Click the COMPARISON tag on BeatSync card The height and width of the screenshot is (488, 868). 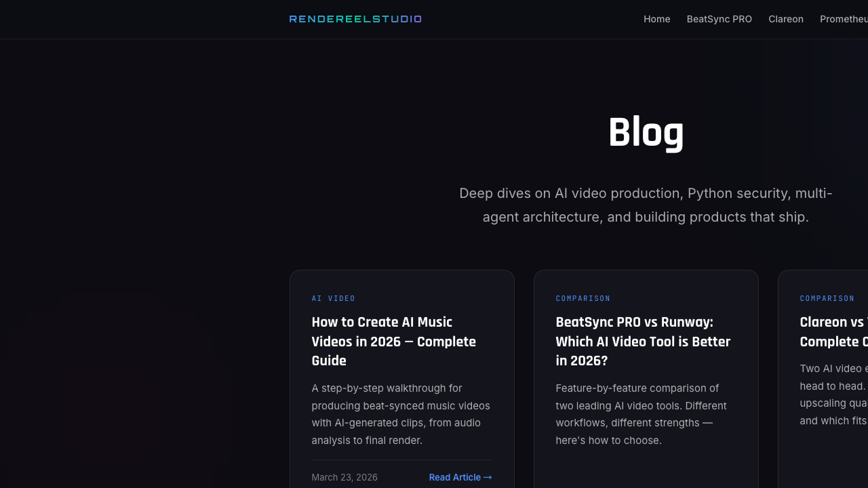coord(583,298)
